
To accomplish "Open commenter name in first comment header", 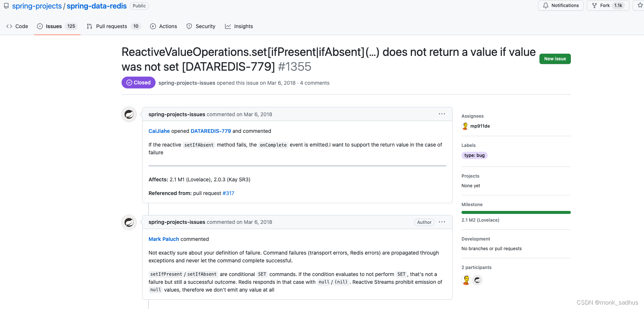I will tap(177, 114).
